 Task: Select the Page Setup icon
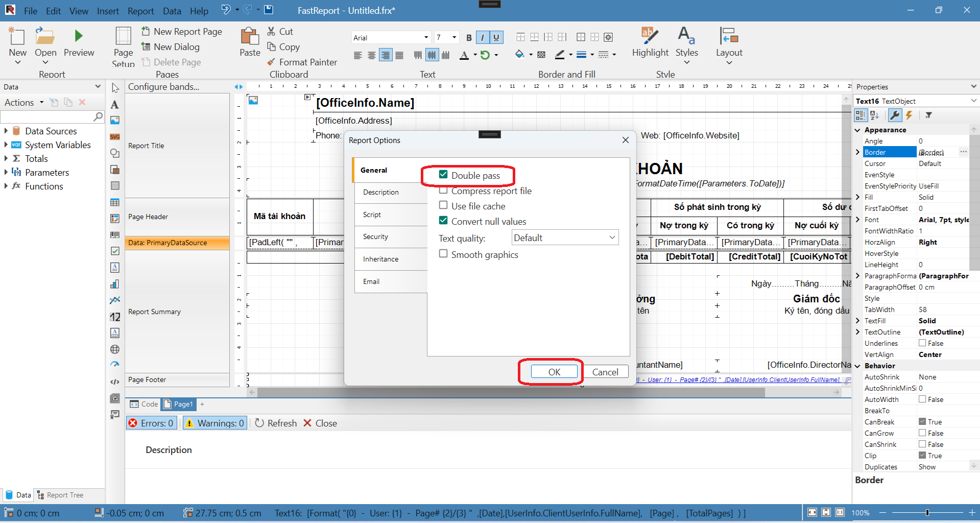click(x=123, y=37)
